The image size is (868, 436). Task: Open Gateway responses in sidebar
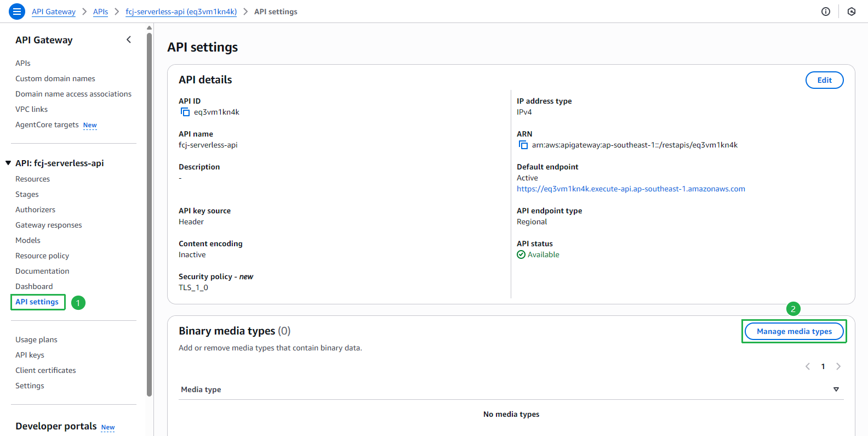pyautogui.click(x=48, y=225)
